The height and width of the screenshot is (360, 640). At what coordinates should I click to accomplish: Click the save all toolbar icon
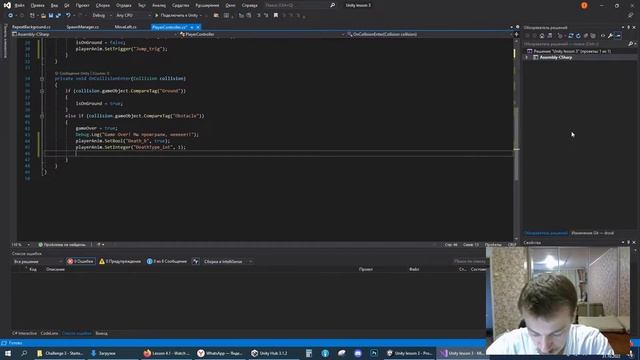tap(58, 16)
